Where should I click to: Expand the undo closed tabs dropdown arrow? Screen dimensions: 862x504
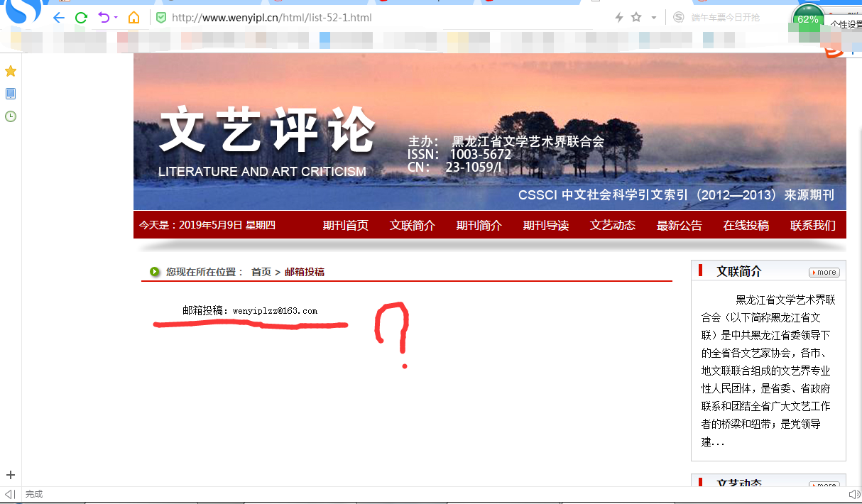click(116, 18)
